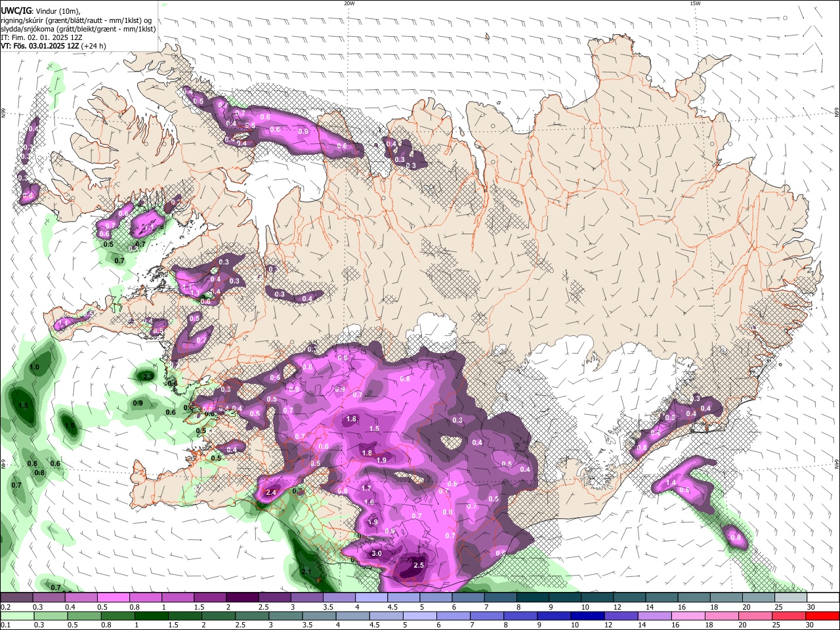
Task: Click the light green 0.3 swatch in the lower legend row
Action: tap(49, 616)
